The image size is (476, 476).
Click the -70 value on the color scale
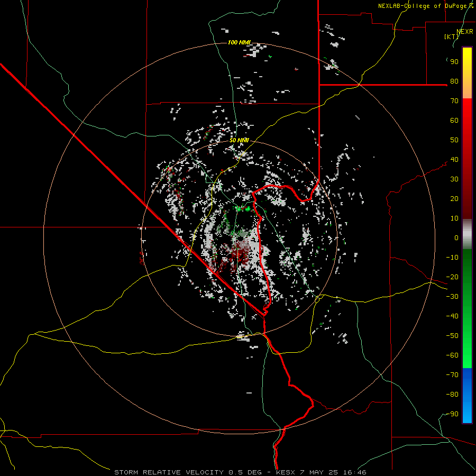[x=452, y=375]
